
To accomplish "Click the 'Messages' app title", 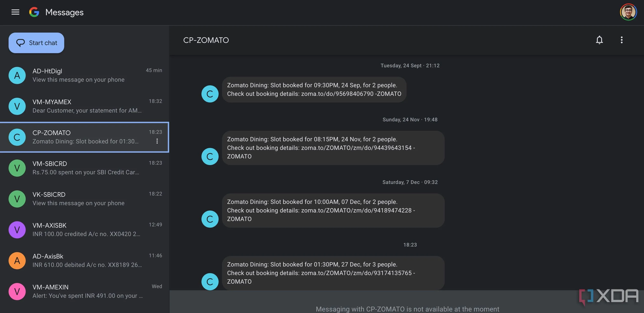I will pyautogui.click(x=64, y=12).
